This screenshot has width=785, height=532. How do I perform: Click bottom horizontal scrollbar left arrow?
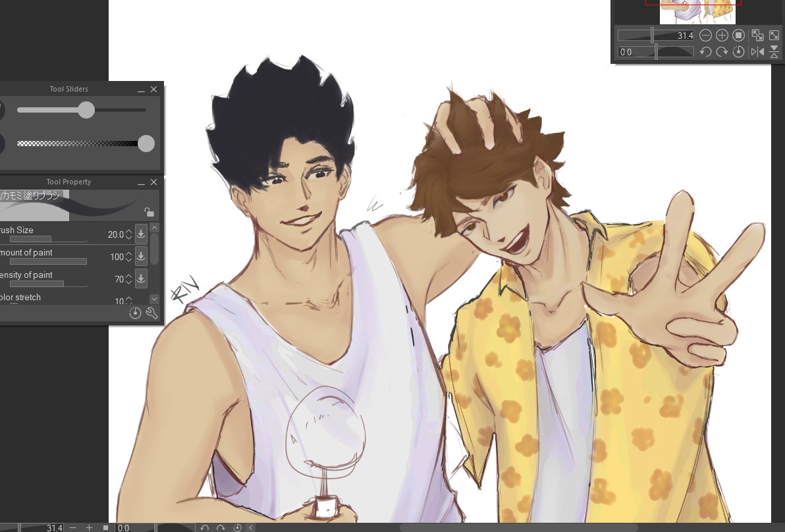(x=251, y=527)
